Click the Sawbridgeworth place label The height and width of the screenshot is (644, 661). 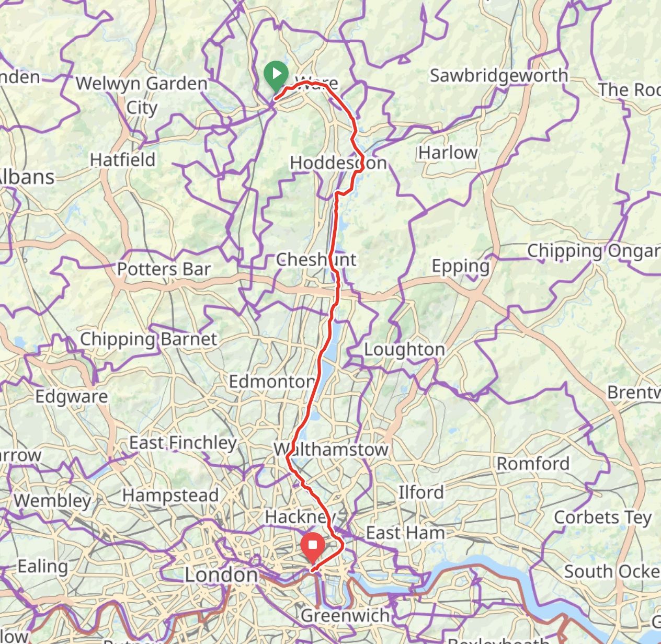tap(499, 76)
